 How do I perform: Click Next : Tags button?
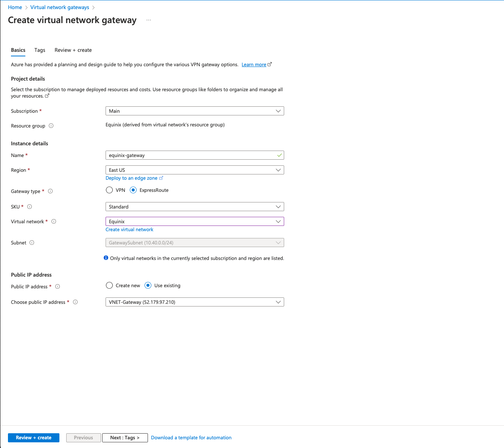point(125,438)
